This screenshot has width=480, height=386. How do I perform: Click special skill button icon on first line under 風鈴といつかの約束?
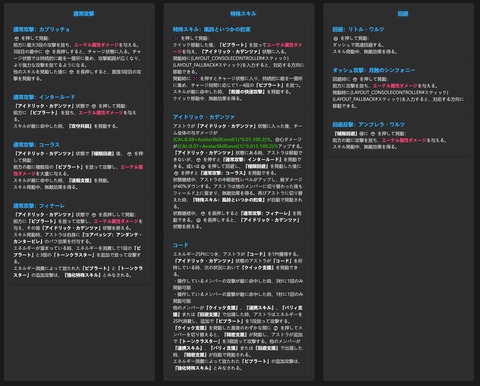176,38
